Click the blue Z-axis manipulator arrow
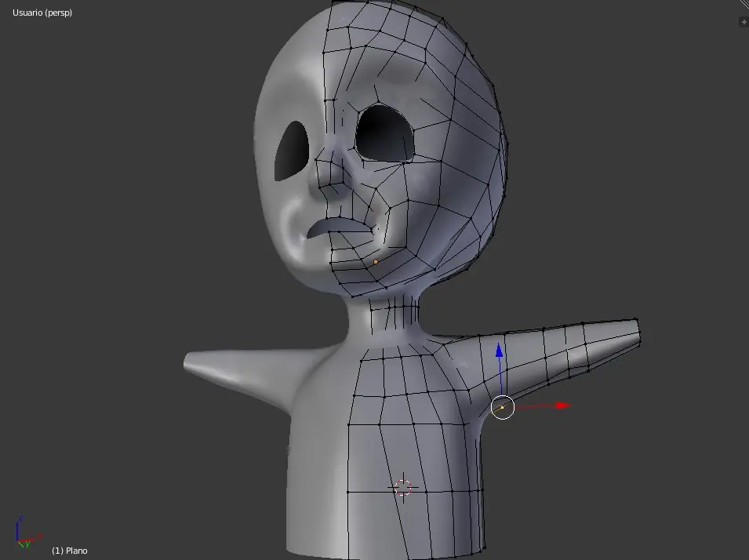 (x=499, y=351)
